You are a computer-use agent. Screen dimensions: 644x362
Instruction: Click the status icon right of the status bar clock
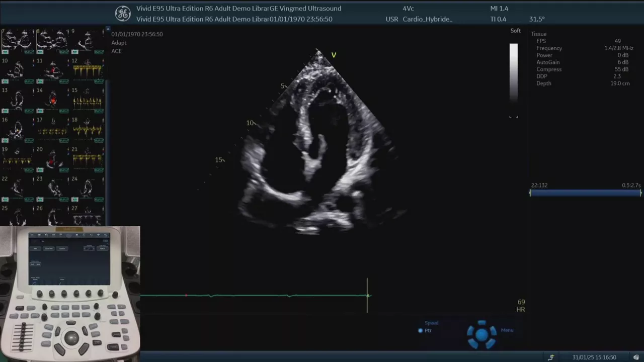(x=636, y=357)
